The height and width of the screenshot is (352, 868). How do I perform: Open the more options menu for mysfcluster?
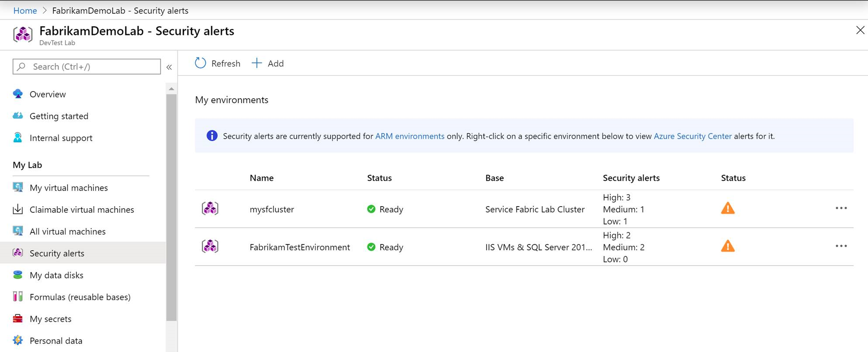click(841, 208)
